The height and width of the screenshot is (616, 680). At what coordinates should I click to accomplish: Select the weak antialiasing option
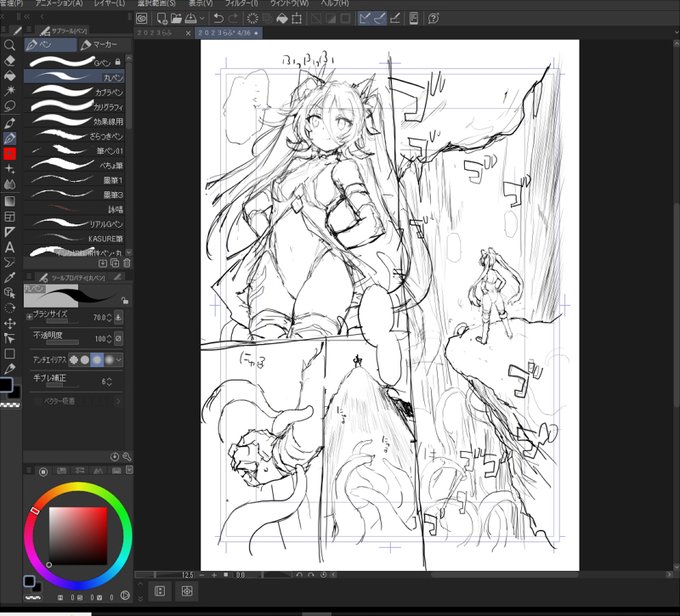pos(85,360)
